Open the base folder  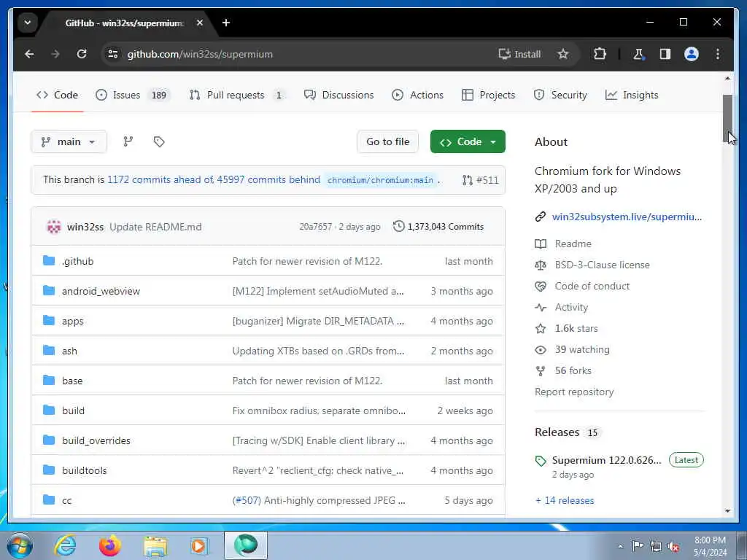click(x=72, y=381)
